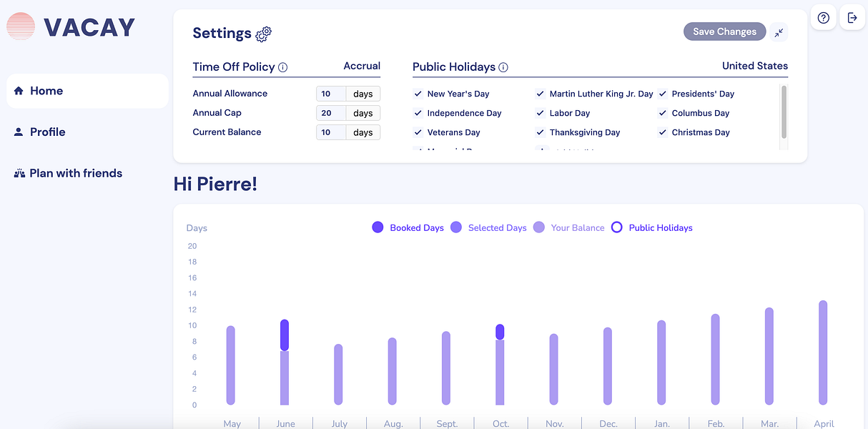
Task: Toggle the Labor Day checkbox
Action: pyautogui.click(x=541, y=113)
